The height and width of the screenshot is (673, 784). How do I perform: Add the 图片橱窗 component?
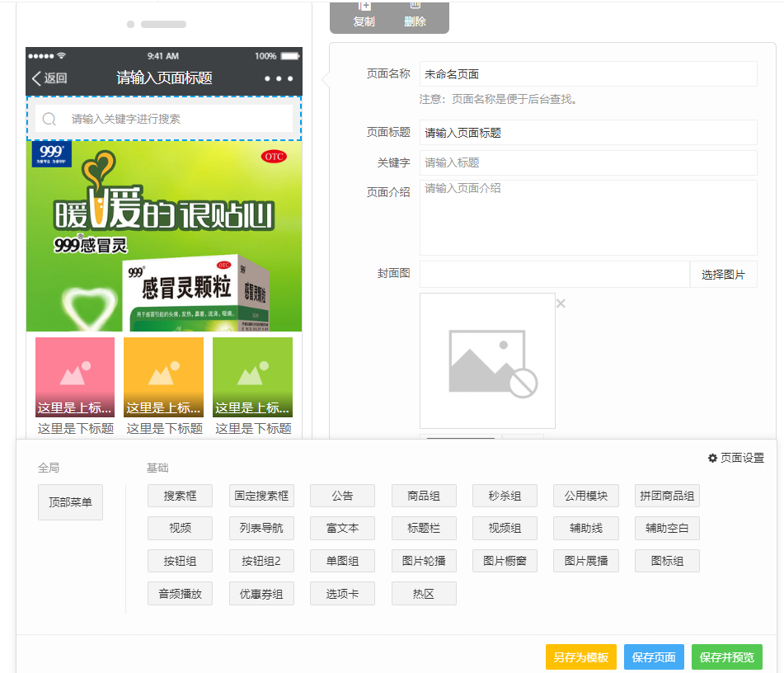tap(505, 561)
